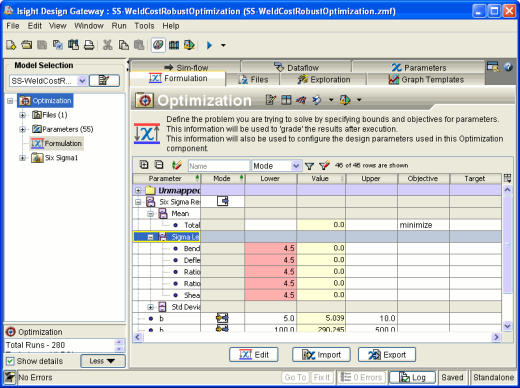
Task: Click the New model toolbar icon
Action: pos(11,45)
